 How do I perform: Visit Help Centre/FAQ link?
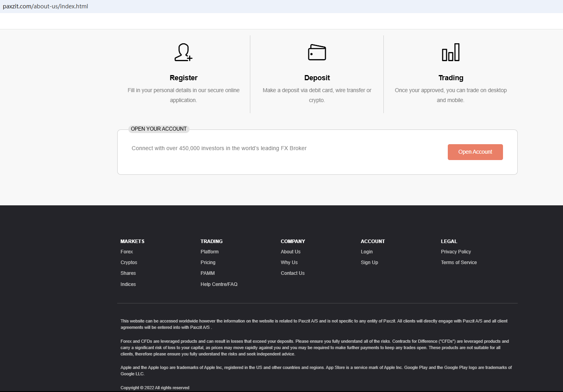(219, 284)
